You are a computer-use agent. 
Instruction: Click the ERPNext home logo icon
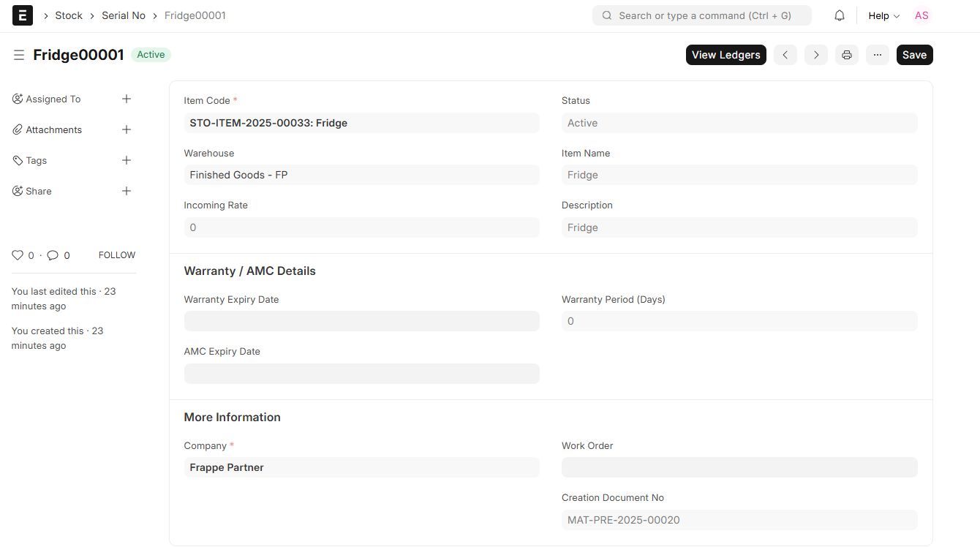[23, 15]
